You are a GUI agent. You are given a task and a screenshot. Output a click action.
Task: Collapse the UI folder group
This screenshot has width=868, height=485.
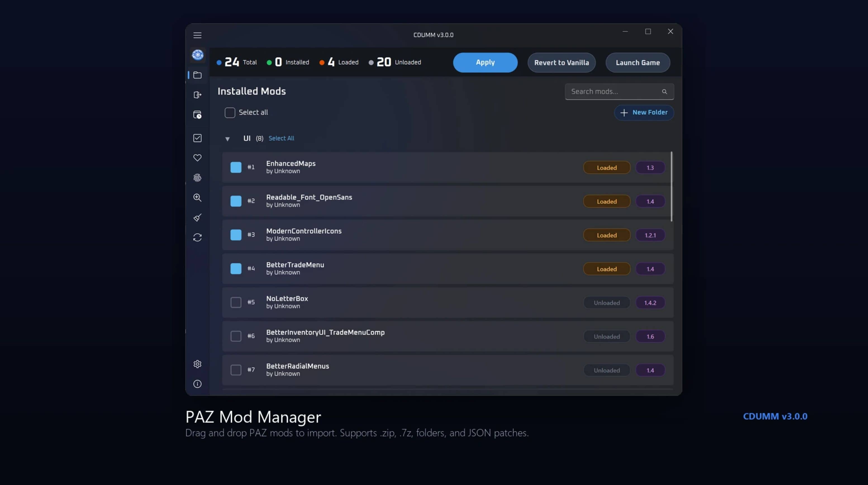tap(227, 139)
